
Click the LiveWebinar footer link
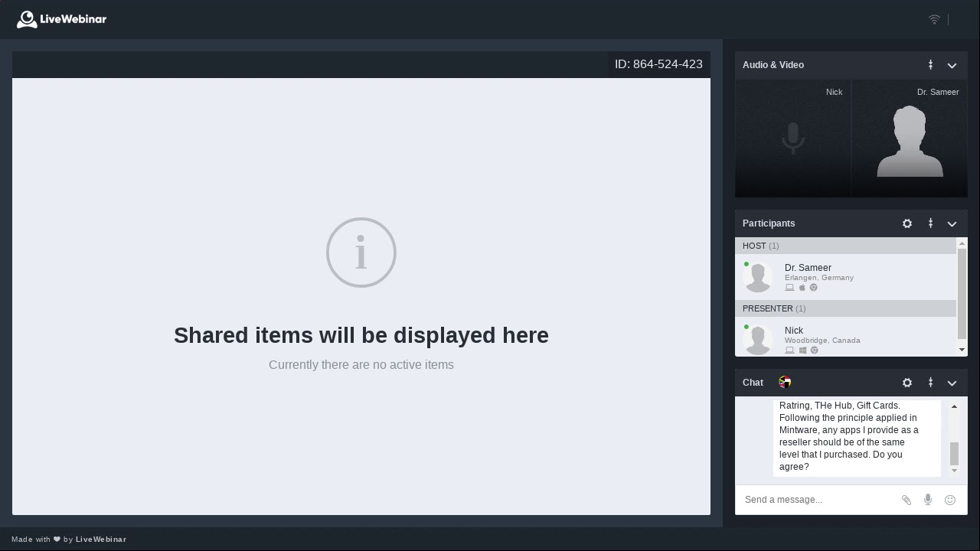[101, 540]
